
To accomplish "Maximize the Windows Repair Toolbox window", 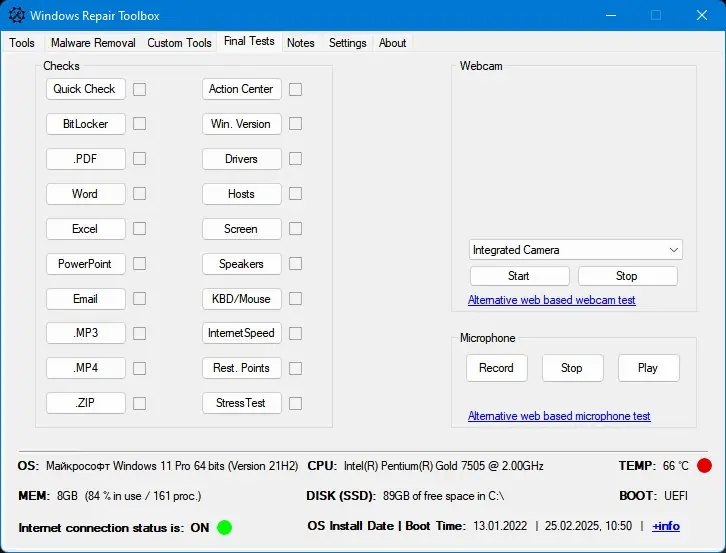I will (x=656, y=15).
